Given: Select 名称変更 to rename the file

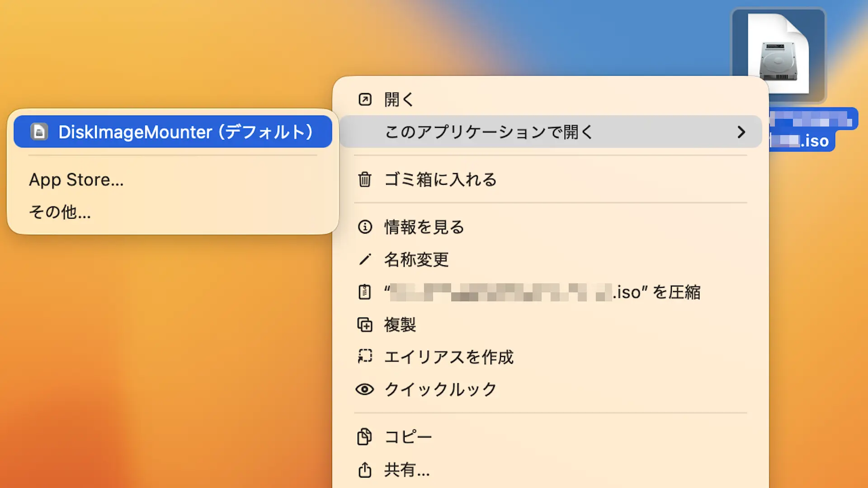Looking at the screenshot, I should click(x=416, y=259).
